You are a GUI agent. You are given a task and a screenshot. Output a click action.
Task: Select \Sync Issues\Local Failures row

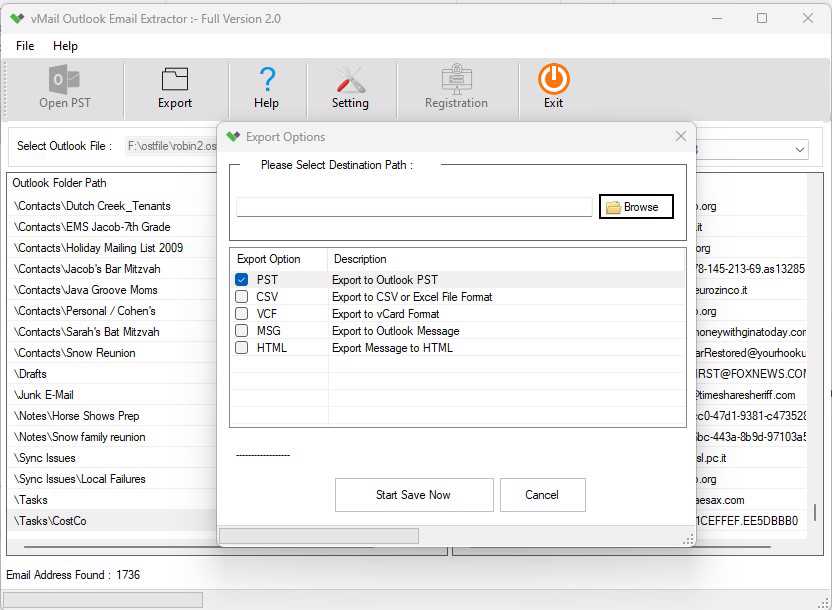coord(112,479)
